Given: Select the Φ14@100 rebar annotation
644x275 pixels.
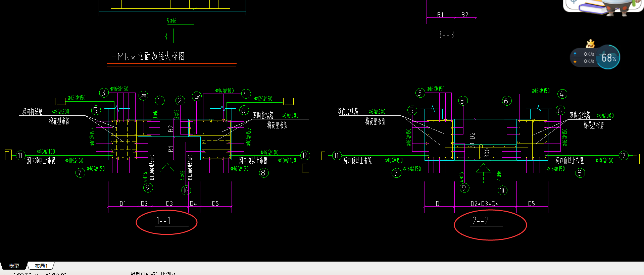Looking at the screenshot, I should 225,91.
